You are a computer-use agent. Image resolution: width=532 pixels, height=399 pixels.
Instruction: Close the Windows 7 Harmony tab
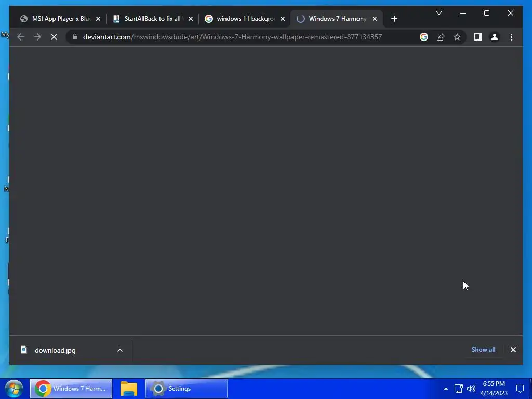pyautogui.click(x=375, y=19)
